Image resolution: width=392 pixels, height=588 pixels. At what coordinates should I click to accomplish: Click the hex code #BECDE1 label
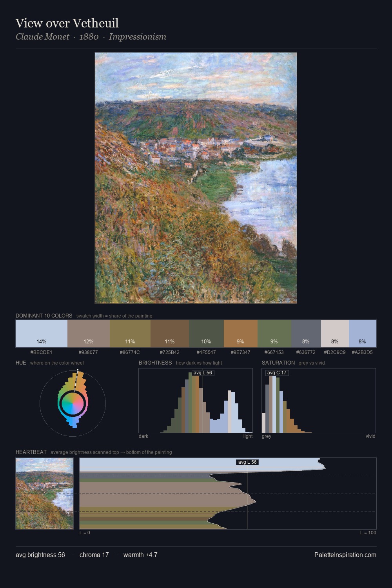[x=42, y=352]
